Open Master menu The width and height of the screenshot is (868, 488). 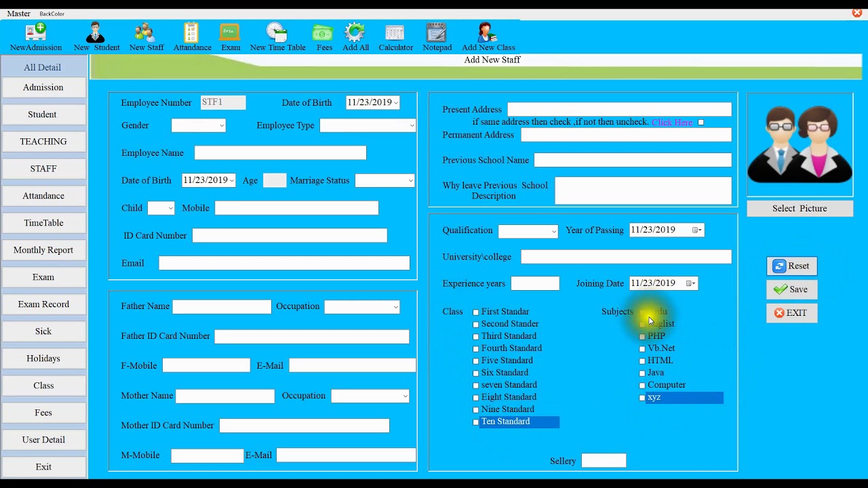(18, 14)
